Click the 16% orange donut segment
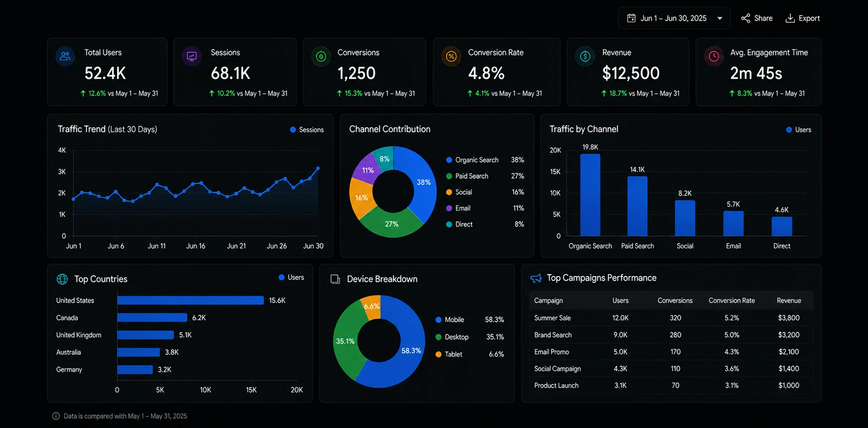The height and width of the screenshot is (428, 868). click(x=361, y=198)
